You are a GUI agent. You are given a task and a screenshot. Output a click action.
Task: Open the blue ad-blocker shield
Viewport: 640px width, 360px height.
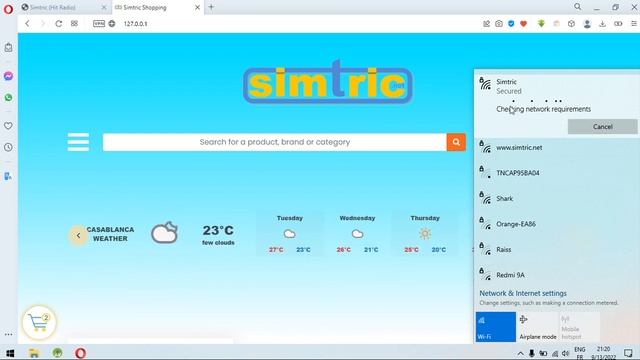[511, 24]
